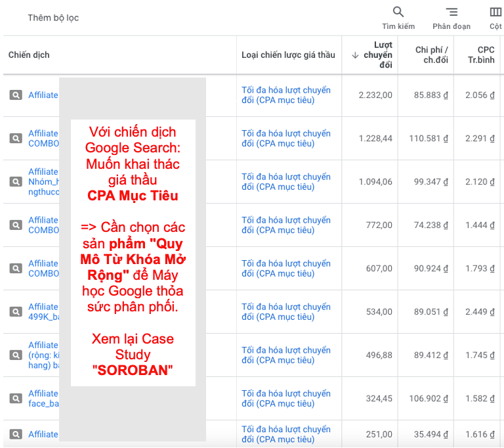This screenshot has height=448, width=504.
Task: Open Affiliate 499K campaign link
Action: coord(43,312)
